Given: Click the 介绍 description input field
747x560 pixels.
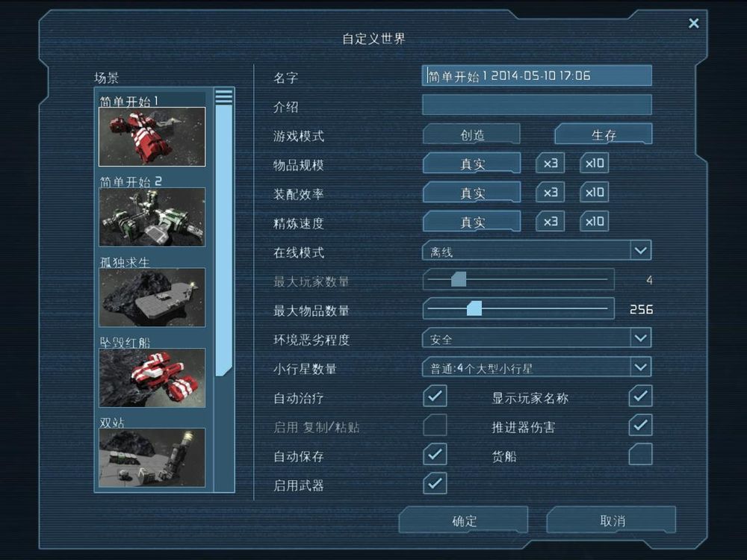Looking at the screenshot, I should tap(537, 105).
